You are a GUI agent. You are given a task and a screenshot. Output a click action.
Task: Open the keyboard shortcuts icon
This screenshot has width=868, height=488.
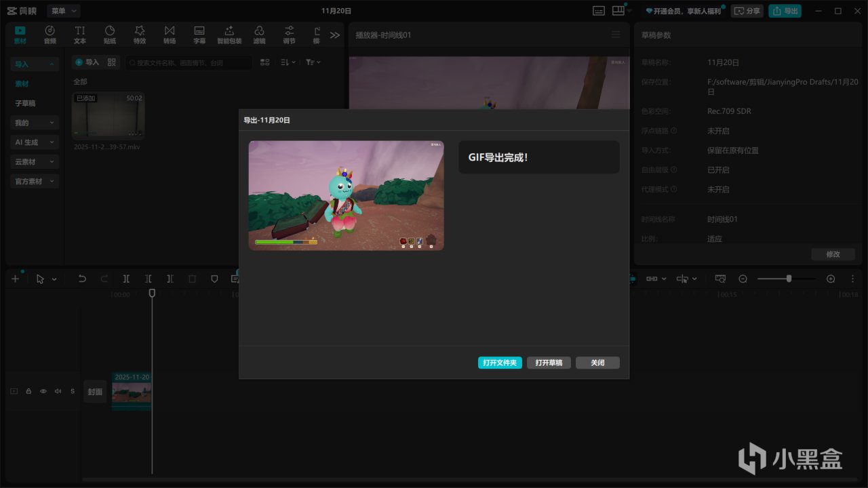point(599,11)
